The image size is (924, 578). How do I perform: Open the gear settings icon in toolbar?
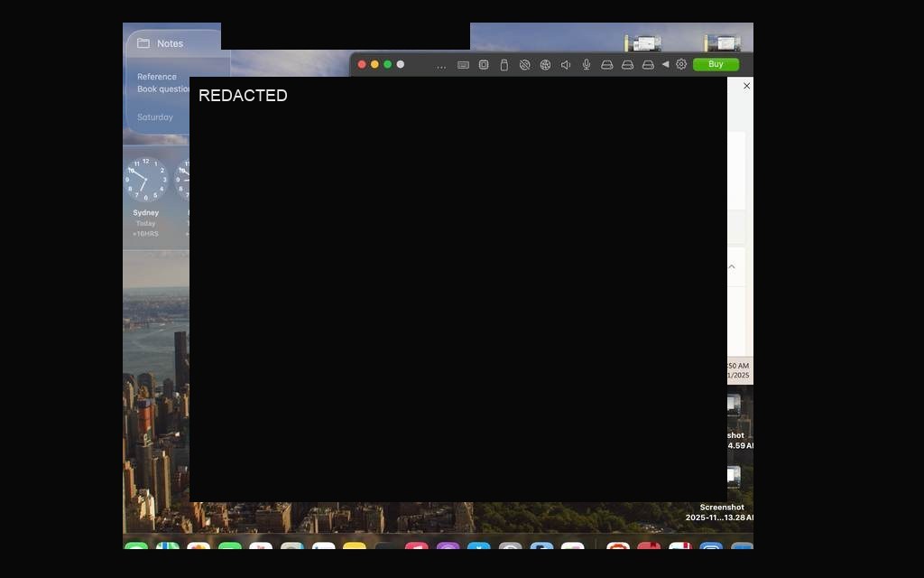tap(681, 64)
